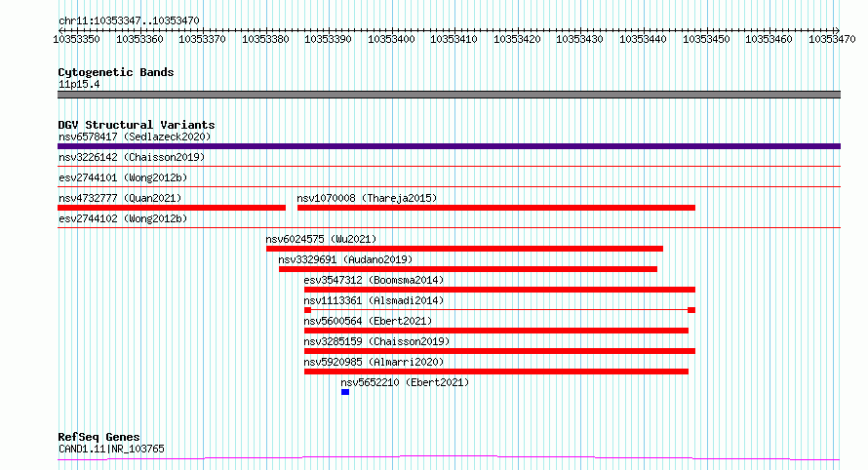The height and width of the screenshot is (470, 868).
Task: Open the nsv3226142 (Chaisson2019) label
Action: coord(132,157)
